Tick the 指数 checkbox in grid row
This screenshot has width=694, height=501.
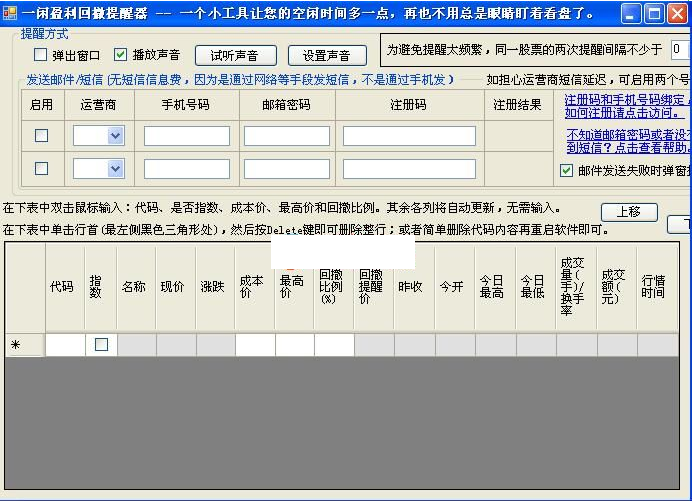coord(101,345)
